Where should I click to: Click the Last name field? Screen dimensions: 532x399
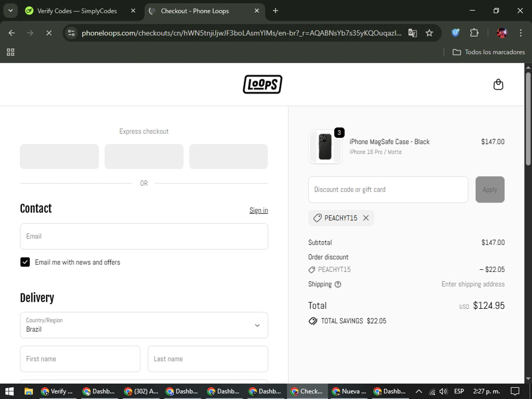coord(208,359)
